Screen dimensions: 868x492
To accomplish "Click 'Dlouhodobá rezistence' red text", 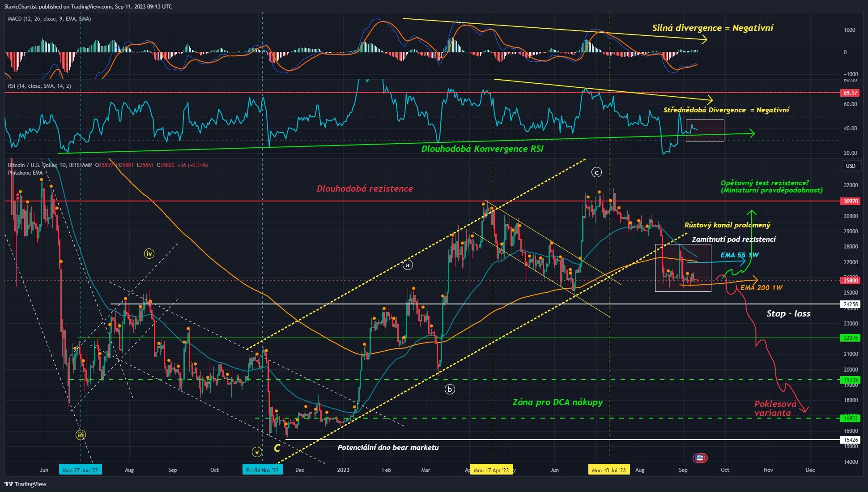I will pos(365,188).
